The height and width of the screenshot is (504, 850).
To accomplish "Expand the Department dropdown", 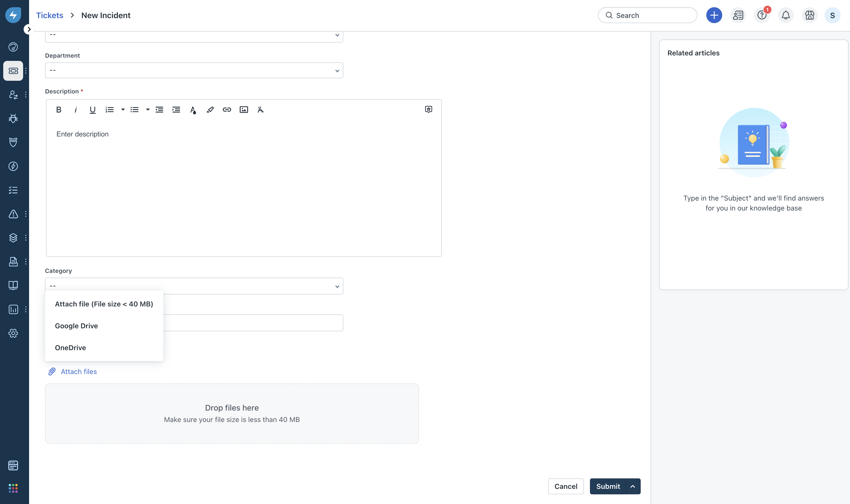I will pyautogui.click(x=194, y=70).
